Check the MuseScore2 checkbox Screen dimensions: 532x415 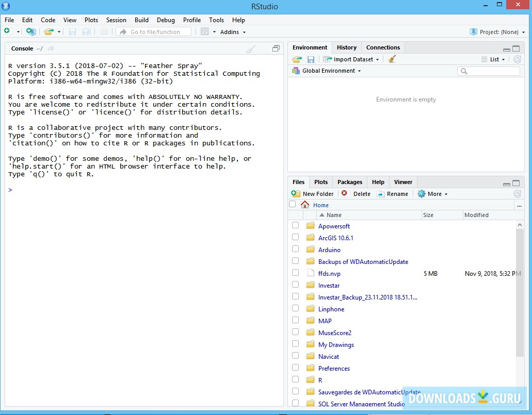click(296, 332)
